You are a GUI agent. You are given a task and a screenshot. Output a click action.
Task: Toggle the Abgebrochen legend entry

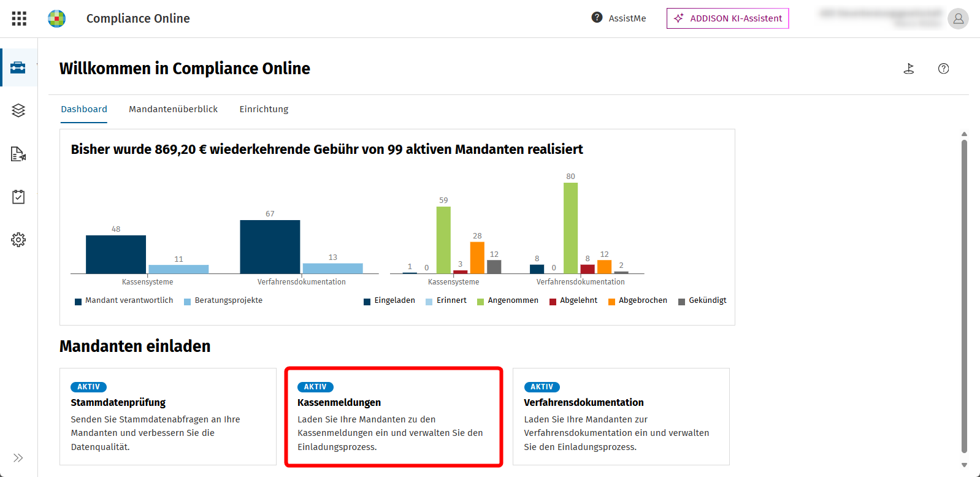[x=638, y=300]
